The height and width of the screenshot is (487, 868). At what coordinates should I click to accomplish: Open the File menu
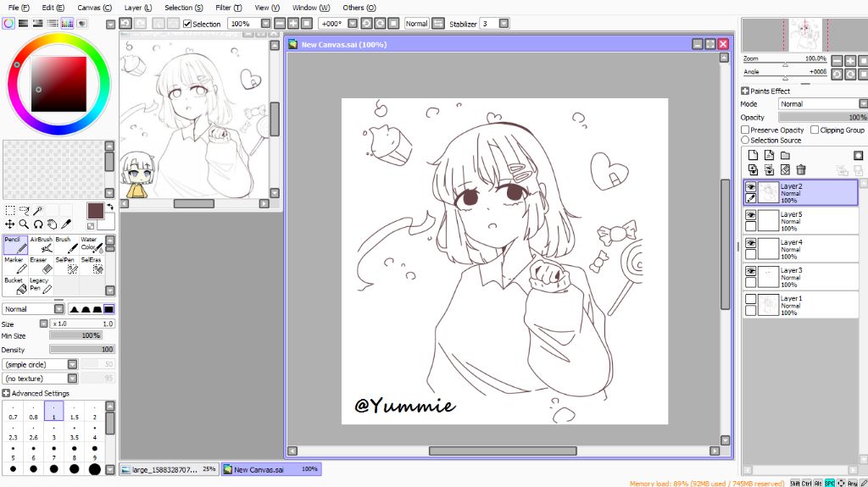pyautogui.click(x=19, y=8)
